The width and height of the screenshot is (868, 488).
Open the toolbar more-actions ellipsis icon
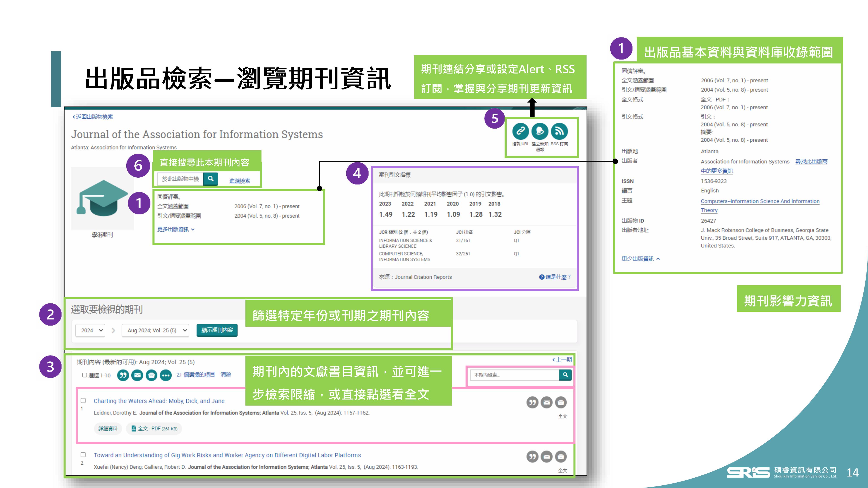click(166, 375)
